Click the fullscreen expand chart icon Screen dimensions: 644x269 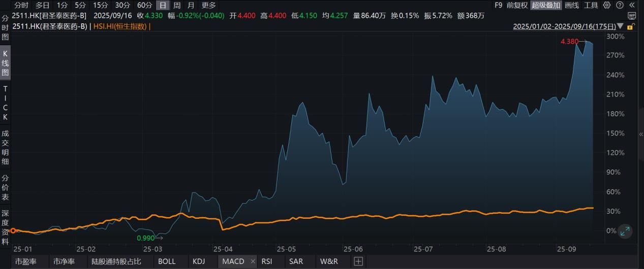click(x=625, y=231)
